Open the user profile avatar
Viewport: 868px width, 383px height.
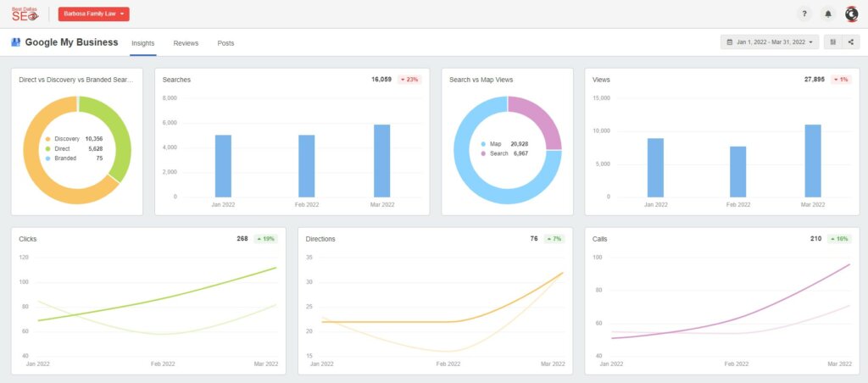[x=851, y=14]
